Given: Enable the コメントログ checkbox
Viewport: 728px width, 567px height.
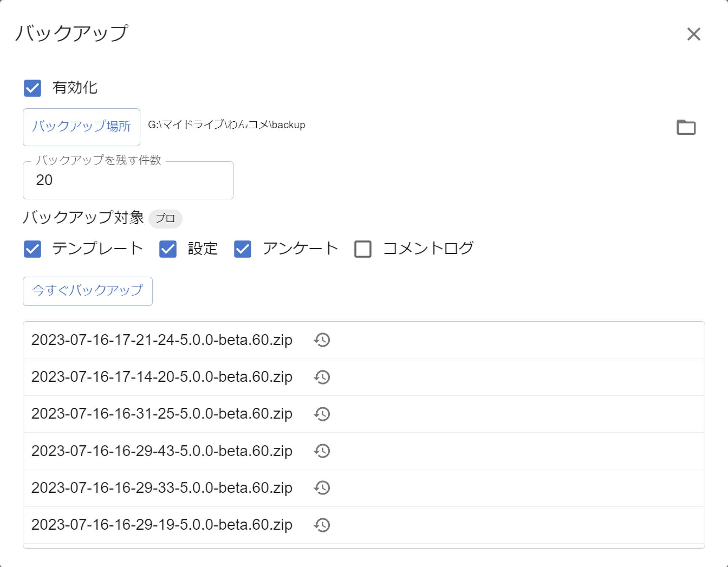Looking at the screenshot, I should [363, 248].
